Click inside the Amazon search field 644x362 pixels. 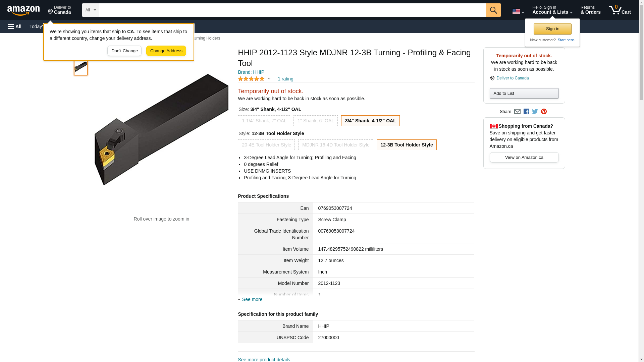(x=292, y=10)
